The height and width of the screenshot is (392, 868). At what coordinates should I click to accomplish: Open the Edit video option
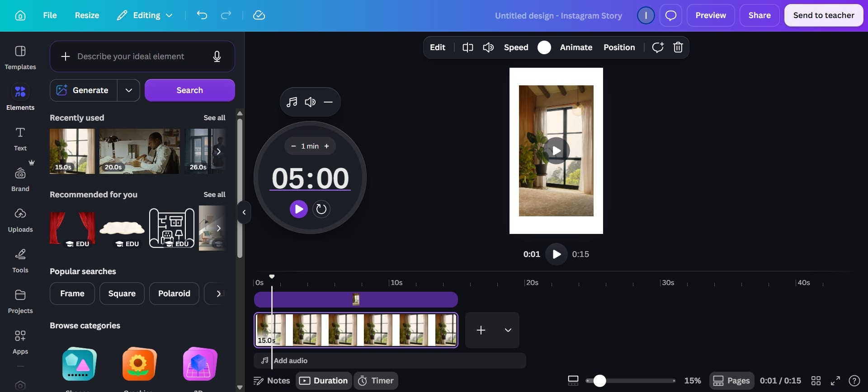pyautogui.click(x=437, y=47)
